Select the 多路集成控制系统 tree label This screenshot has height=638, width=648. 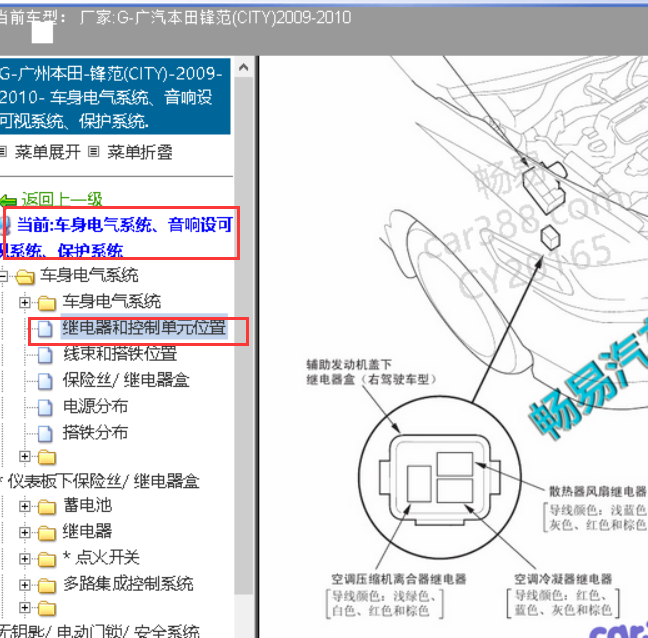click(x=128, y=584)
